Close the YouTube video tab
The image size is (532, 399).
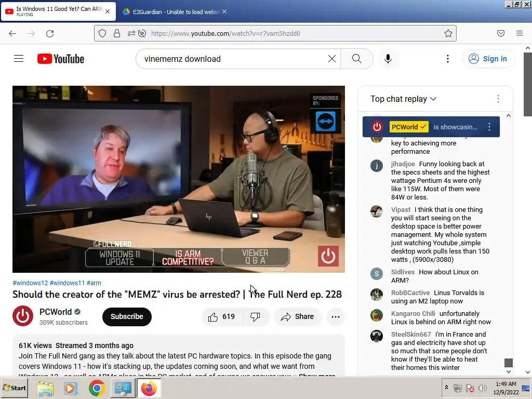pyautogui.click(x=108, y=11)
